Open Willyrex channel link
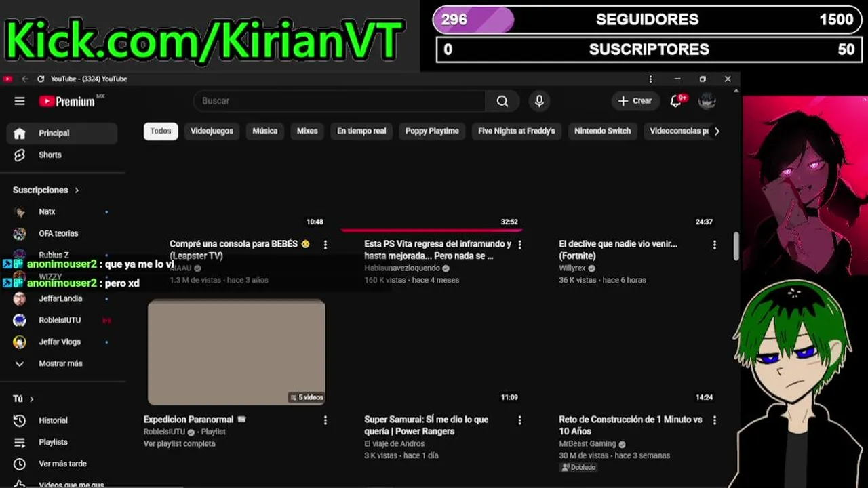The height and width of the screenshot is (488, 868). [x=572, y=268]
